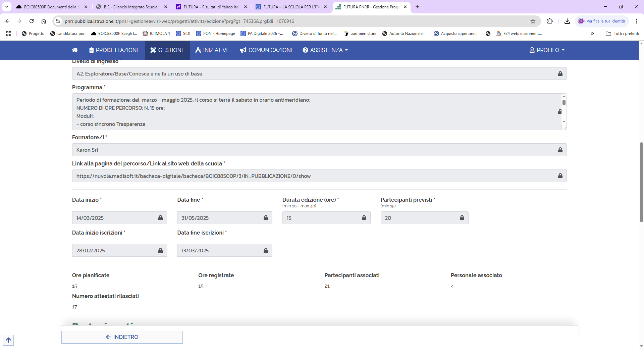
Task: Click the Data inizio iscrizioni field 28/02/2025
Action: pyautogui.click(x=119, y=250)
